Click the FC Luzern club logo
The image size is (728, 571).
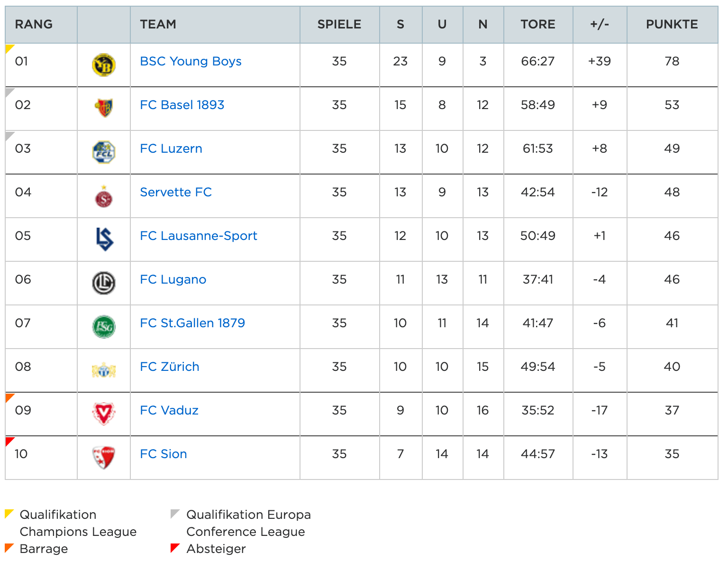(x=104, y=152)
